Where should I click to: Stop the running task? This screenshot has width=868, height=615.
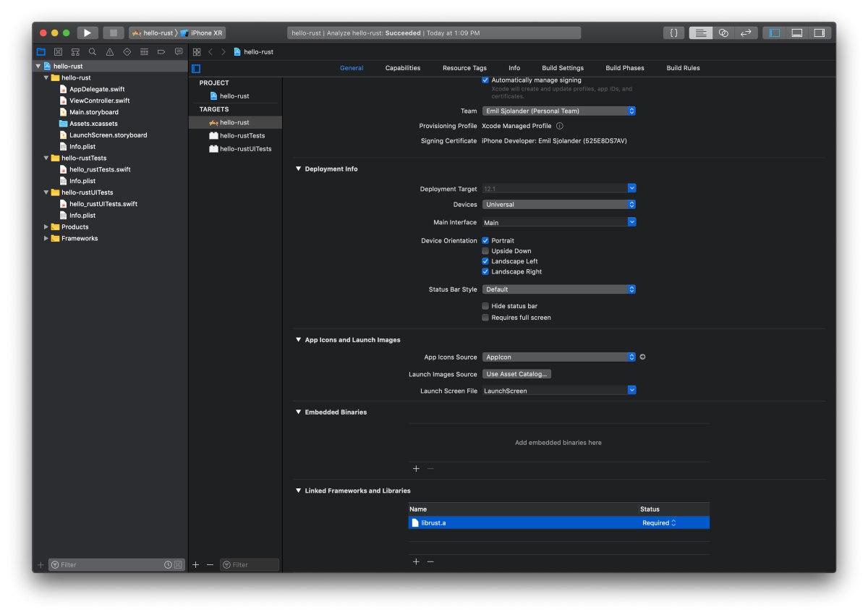coord(113,33)
